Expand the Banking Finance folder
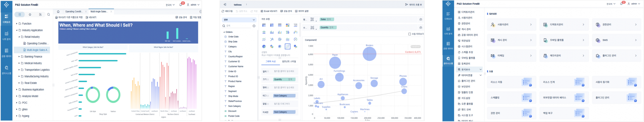Image resolution: width=644 pixels, height=122 pixels. click(19, 56)
